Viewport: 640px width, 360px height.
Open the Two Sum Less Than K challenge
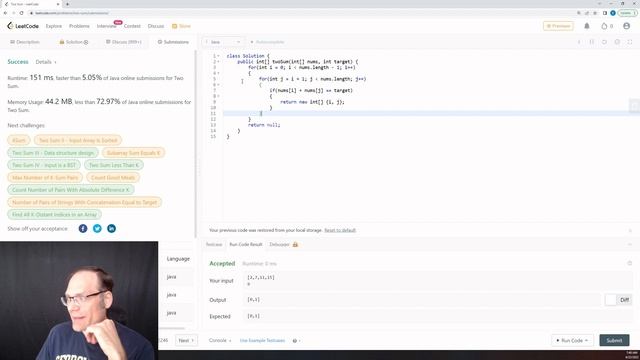(114, 165)
